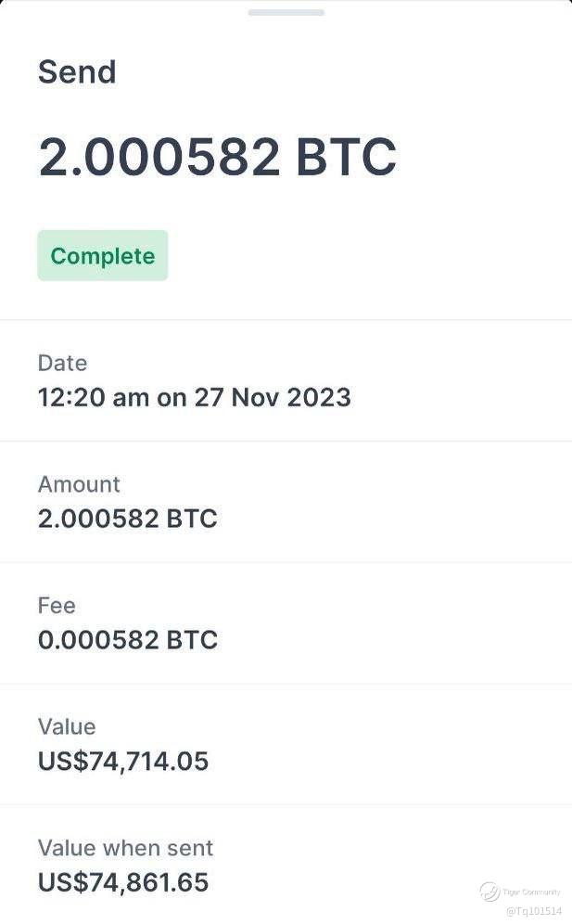Click the Date label
572x924 pixels.
pyautogui.click(x=62, y=363)
